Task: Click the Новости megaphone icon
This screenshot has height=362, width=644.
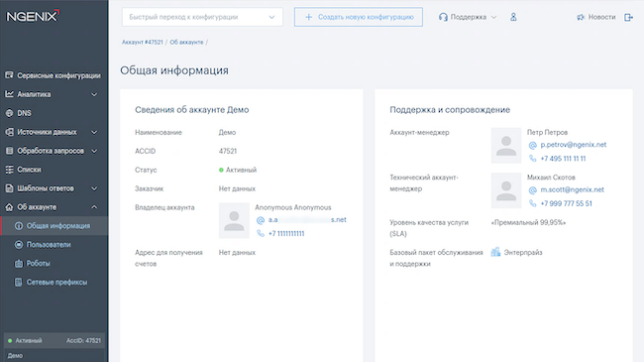Action: [x=581, y=17]
